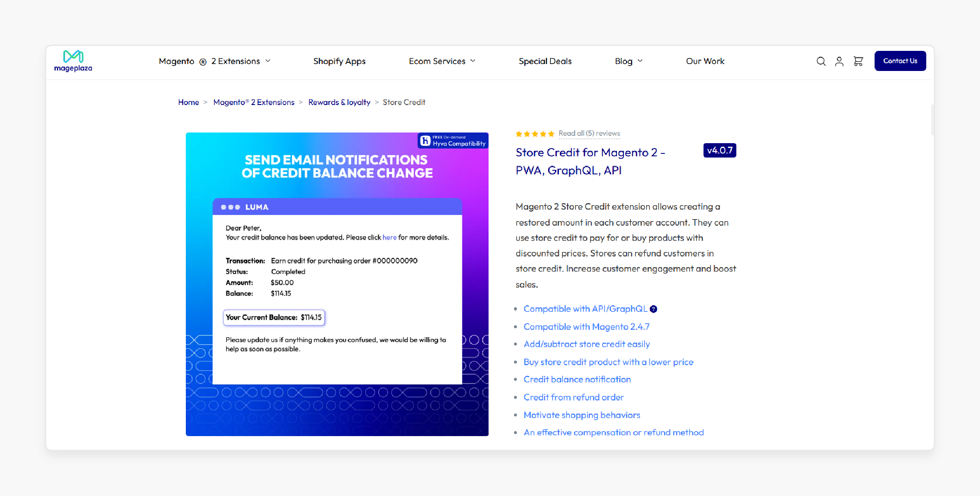
Task: Click the five-star rating icons
Action: click(535, 134)
